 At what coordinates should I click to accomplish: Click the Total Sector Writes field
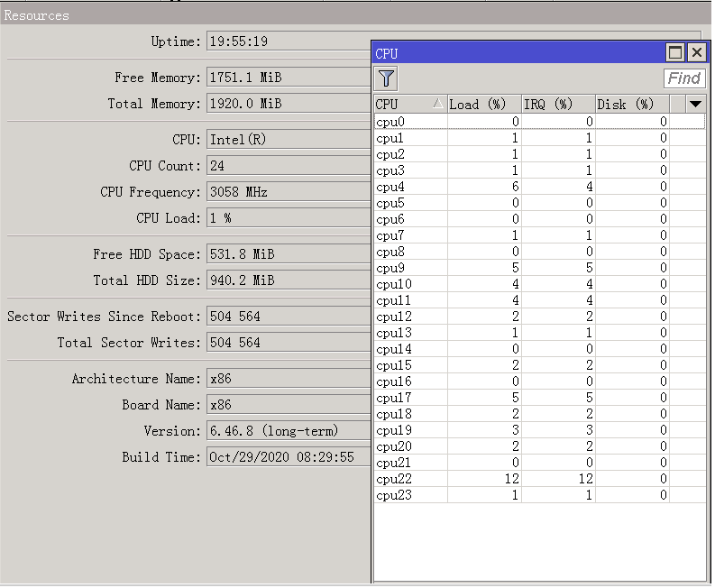[289, 343]
